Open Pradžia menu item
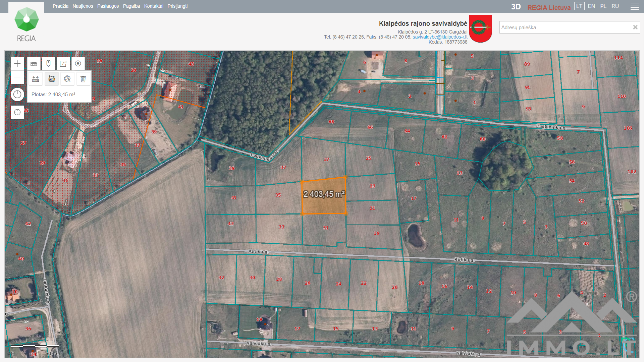This screenshot has height=362, width=644. [60, 6]
